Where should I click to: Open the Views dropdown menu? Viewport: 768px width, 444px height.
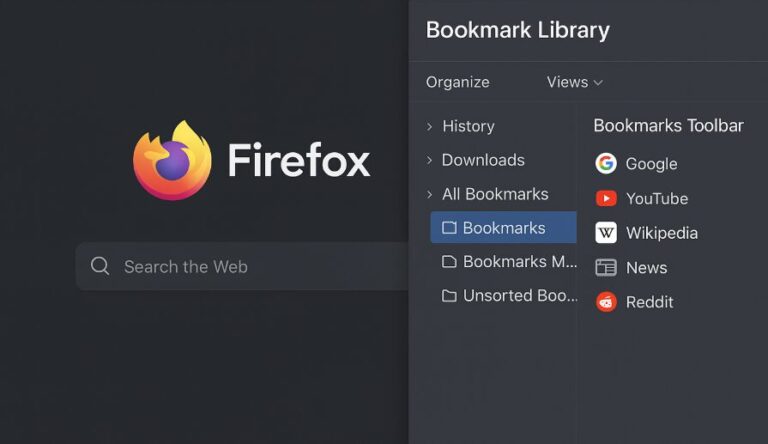pyautogui.click(x=575, y=82)
